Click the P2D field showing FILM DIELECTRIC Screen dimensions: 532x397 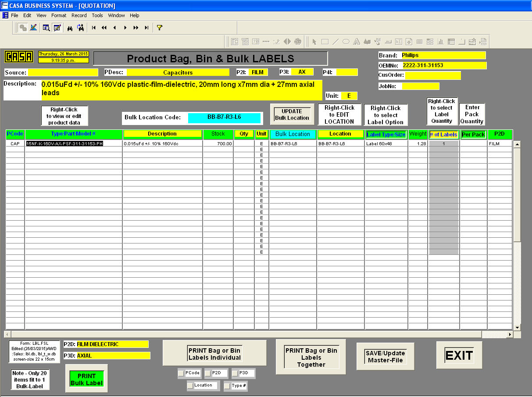tap(112, 344)
